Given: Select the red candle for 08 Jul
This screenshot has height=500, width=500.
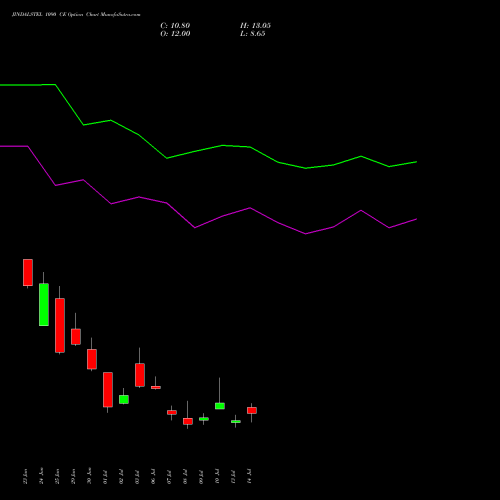Looking at the screenshot, I should (188, 421).
